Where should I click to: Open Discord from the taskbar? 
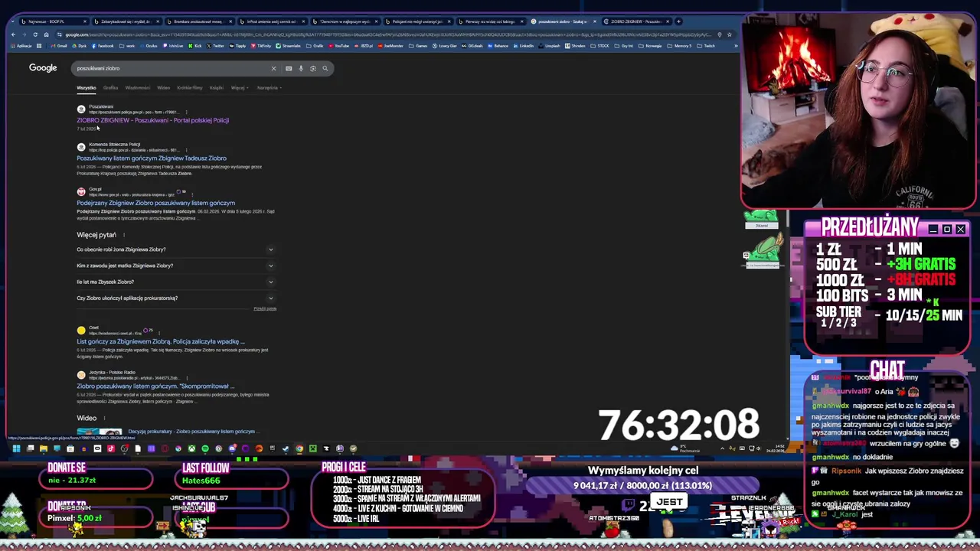coord(232,448)
